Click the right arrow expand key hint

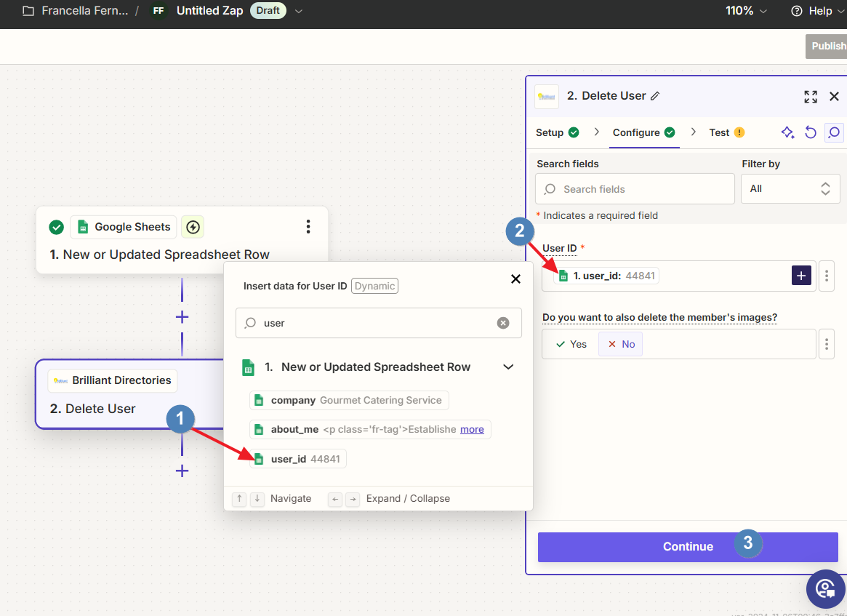click(353, 499)
